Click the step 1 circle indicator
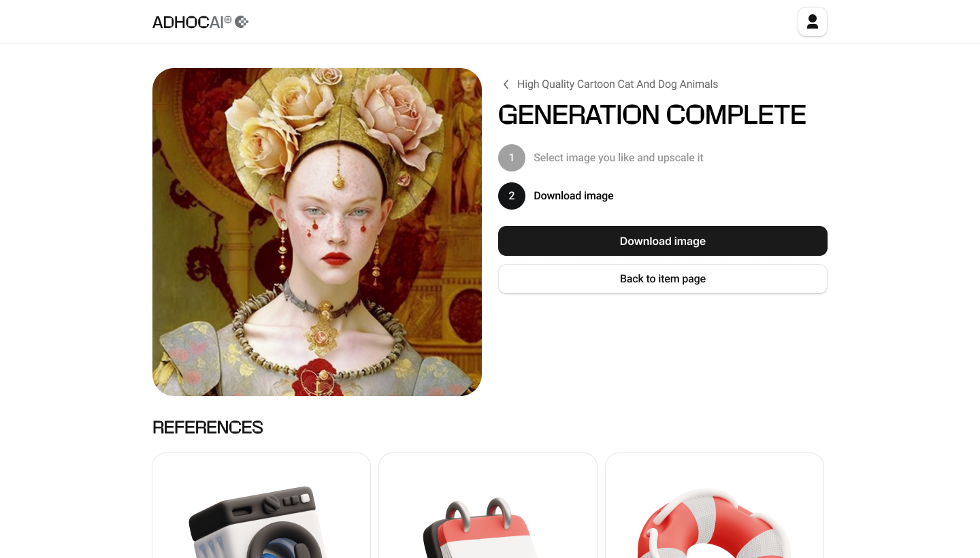980x558 pixels. coord(512,158)
